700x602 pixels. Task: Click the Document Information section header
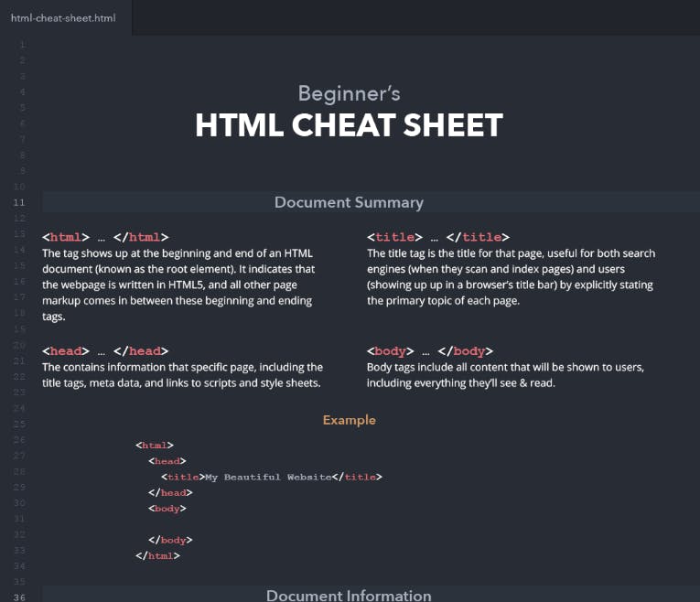point(349,596)
